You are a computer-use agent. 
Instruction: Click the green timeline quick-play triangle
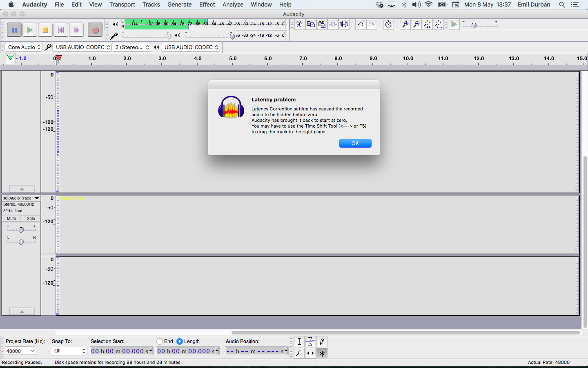pyautogui.click(x=10, y=58)
